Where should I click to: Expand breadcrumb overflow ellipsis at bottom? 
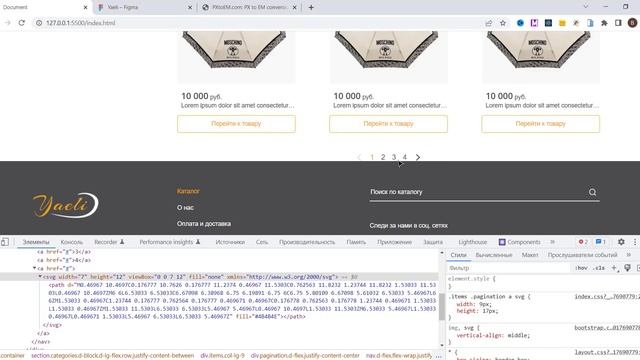click(x=438, y=356)
